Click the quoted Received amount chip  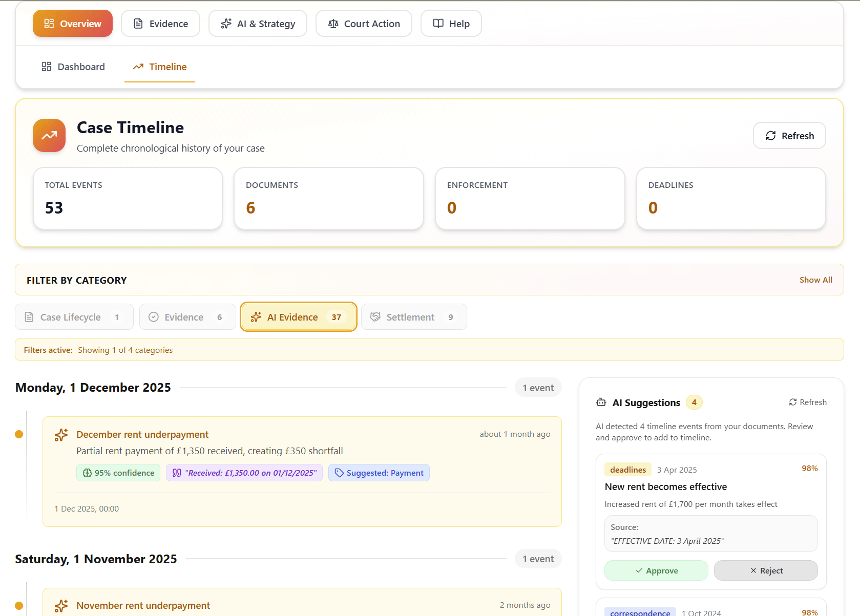244,473
